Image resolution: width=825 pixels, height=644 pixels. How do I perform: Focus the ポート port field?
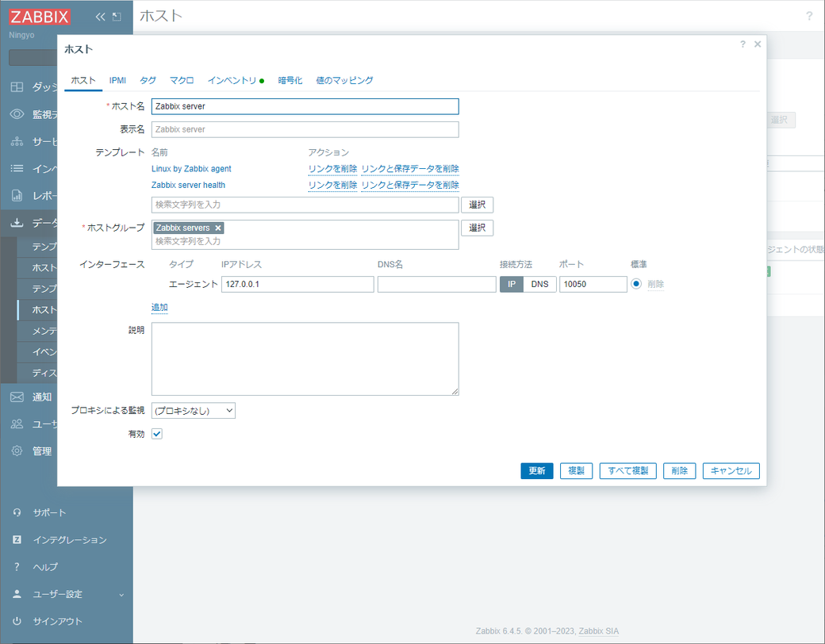593,284
